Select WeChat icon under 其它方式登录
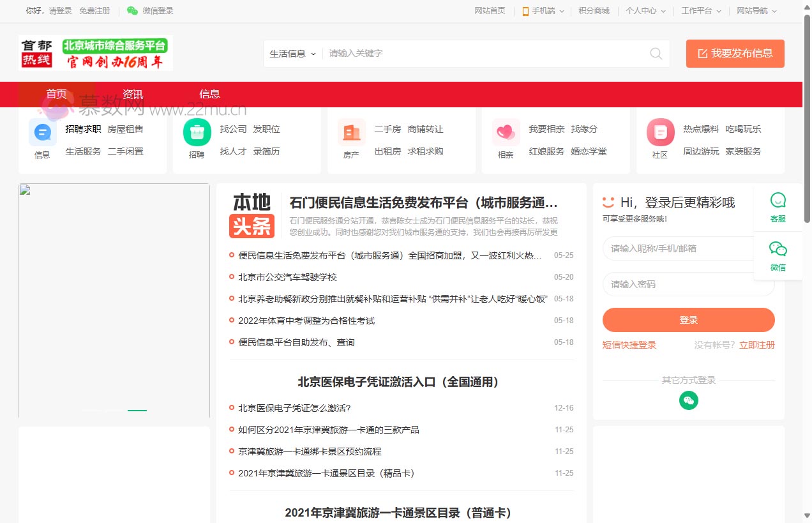This screenshot has width=812, height=523. [x=688, y=400]
